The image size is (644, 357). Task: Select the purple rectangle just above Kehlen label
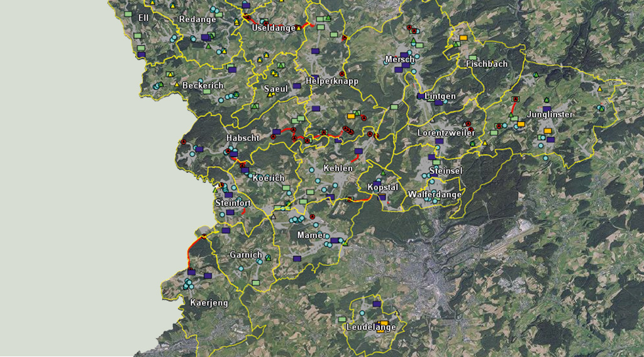[x=358, y=151]
